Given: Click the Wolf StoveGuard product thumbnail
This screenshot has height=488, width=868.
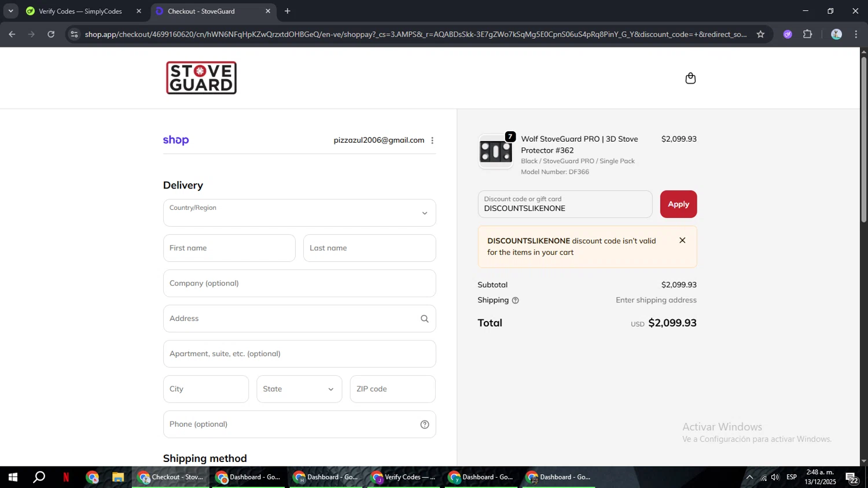Looking at the screenshot, I should pyautogui.click(x=495, y=151).
